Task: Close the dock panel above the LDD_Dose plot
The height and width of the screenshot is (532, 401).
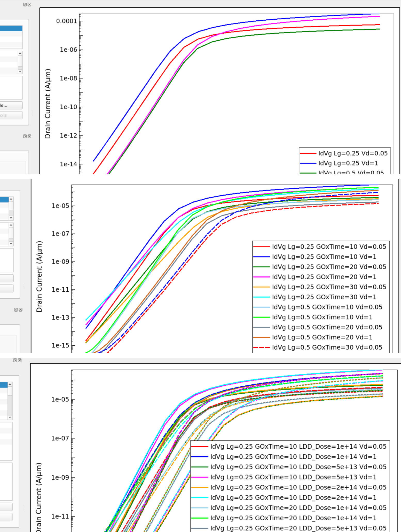Action: [x=19, y=360]
